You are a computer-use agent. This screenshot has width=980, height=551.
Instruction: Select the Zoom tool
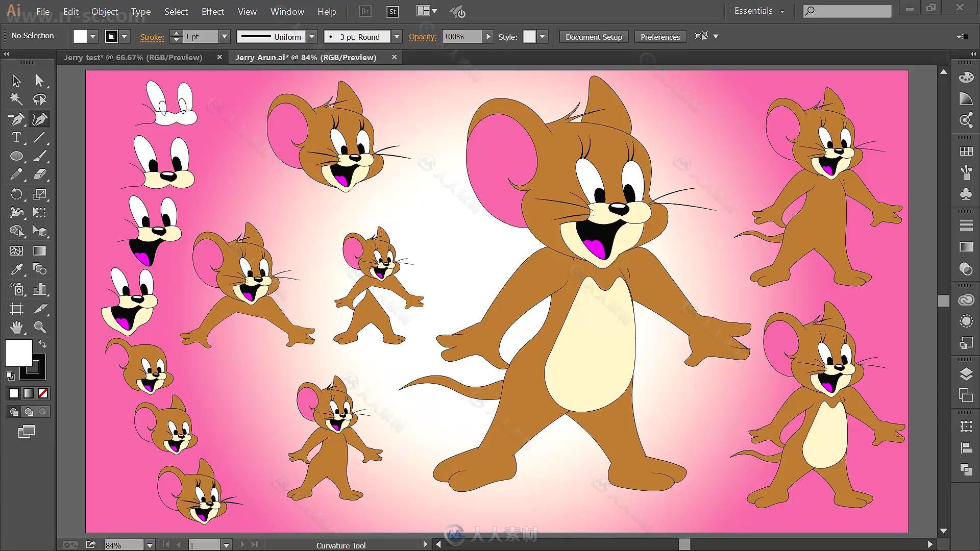tap(39, 327)
